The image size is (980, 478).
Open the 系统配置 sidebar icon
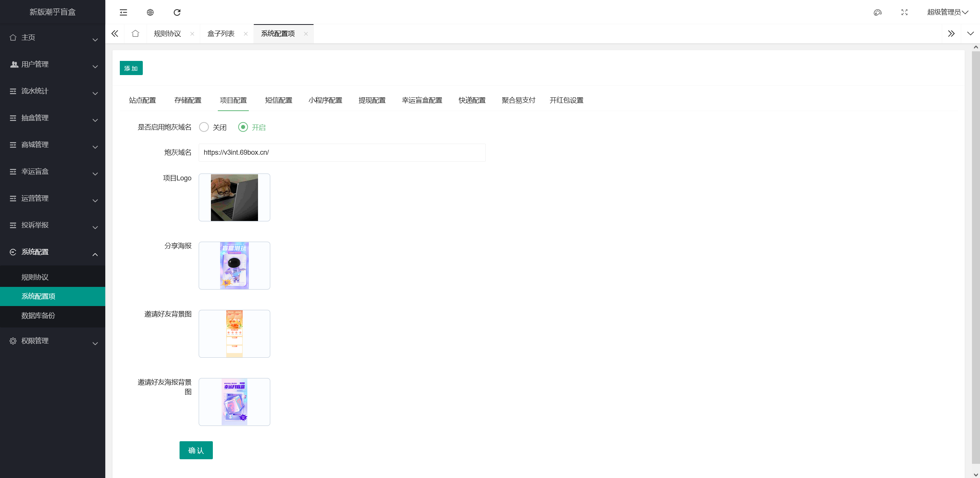13,252
